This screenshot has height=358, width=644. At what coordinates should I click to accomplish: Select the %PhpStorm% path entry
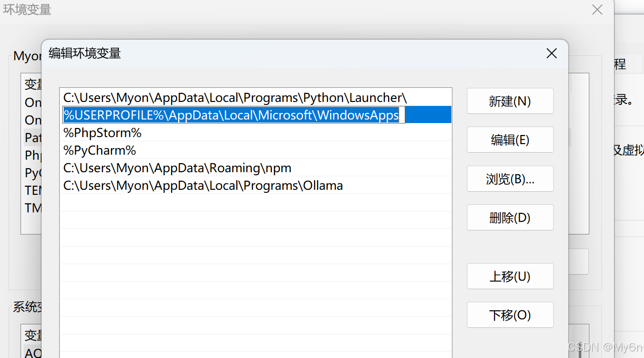(256, 133)
